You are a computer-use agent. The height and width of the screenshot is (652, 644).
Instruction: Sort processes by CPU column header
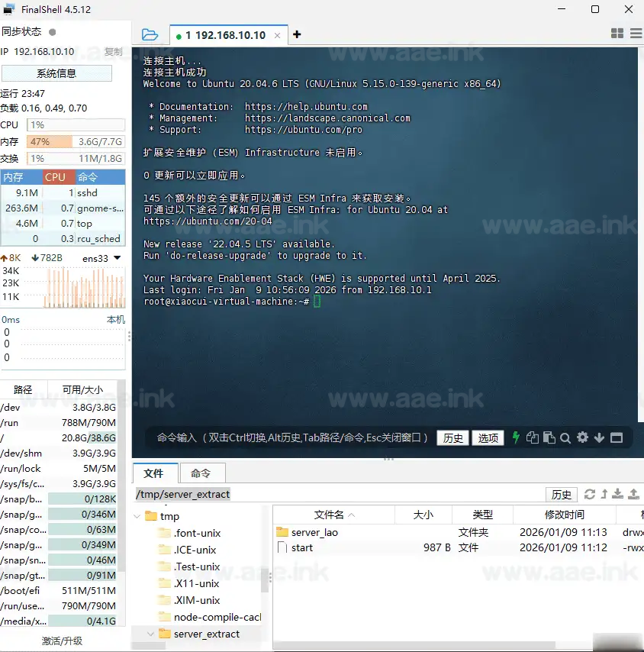pyautogui.click(x=55, y=177)
